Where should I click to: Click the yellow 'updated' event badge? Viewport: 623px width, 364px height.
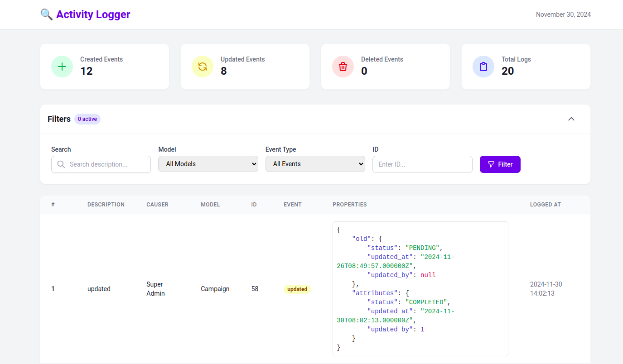click(297, 289)
